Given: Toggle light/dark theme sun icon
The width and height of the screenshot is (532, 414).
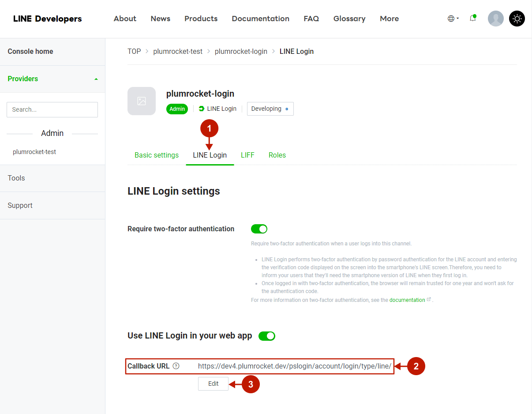Looking at the screenshot, I should click(x=517, y=19).
